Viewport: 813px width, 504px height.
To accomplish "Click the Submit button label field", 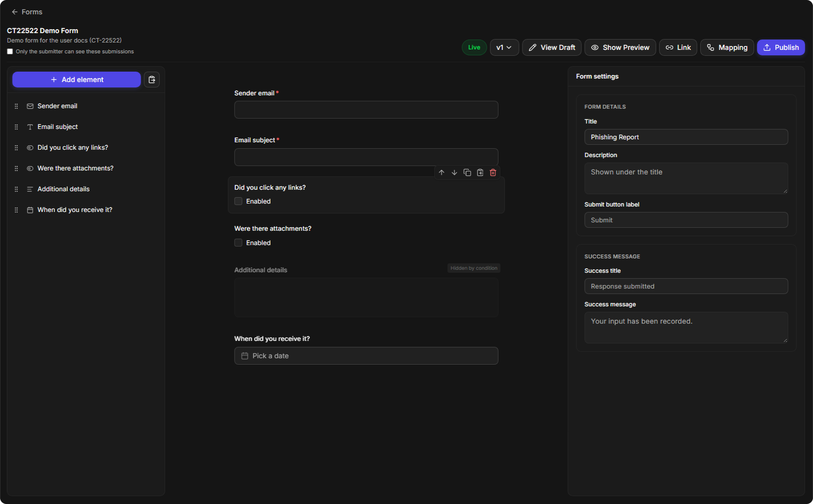I will (686, 220).
